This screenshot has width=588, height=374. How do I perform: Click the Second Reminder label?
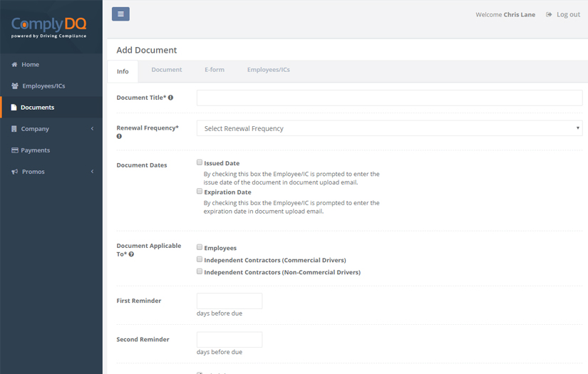click(143, 339)
